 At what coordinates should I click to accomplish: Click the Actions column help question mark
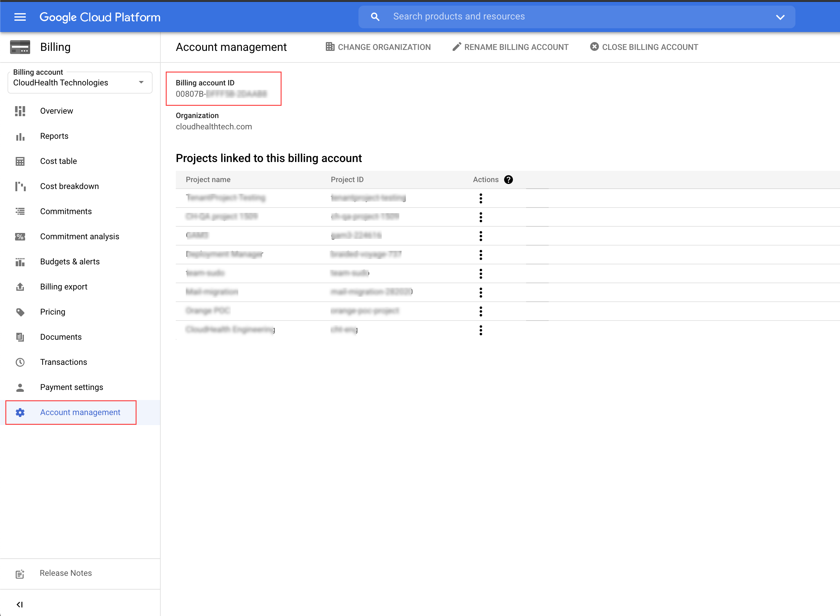509,179
